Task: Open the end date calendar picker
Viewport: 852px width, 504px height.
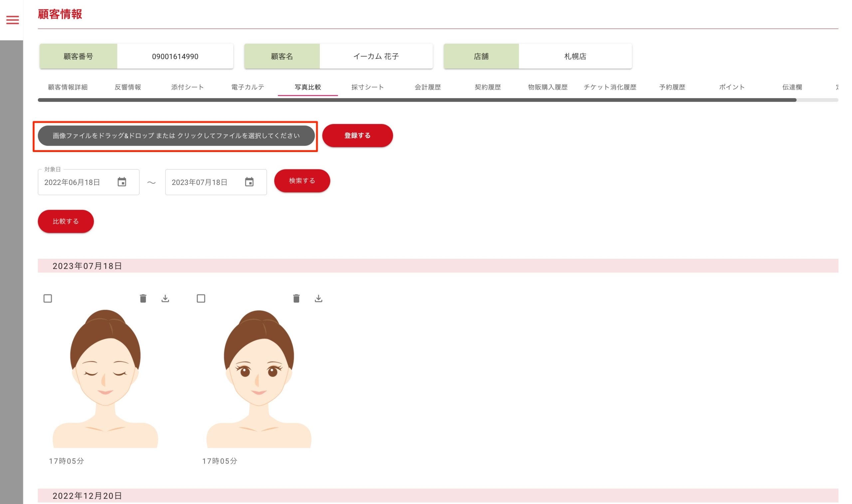Action: [x=249, y=182]
